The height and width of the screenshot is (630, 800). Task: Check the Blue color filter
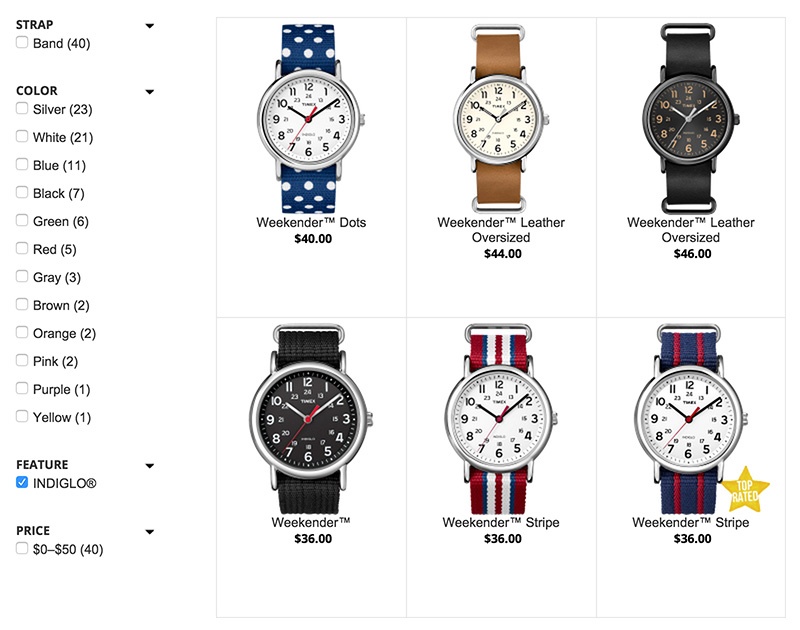tap(22, 164)
